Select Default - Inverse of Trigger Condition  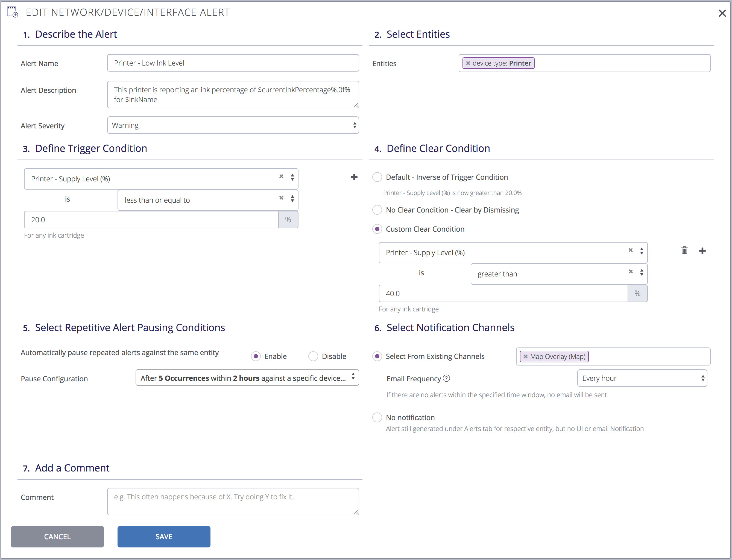click(377, 177)
